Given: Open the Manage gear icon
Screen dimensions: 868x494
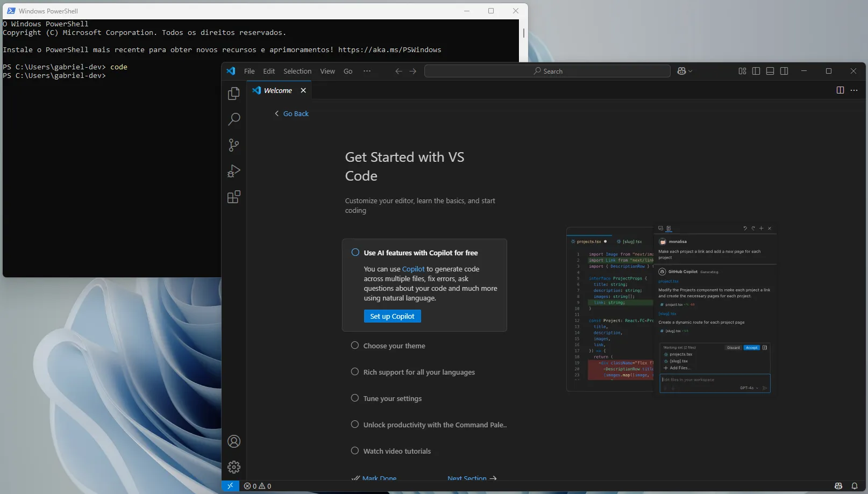Looking at the screenshot, I should (x=234, y=467).
